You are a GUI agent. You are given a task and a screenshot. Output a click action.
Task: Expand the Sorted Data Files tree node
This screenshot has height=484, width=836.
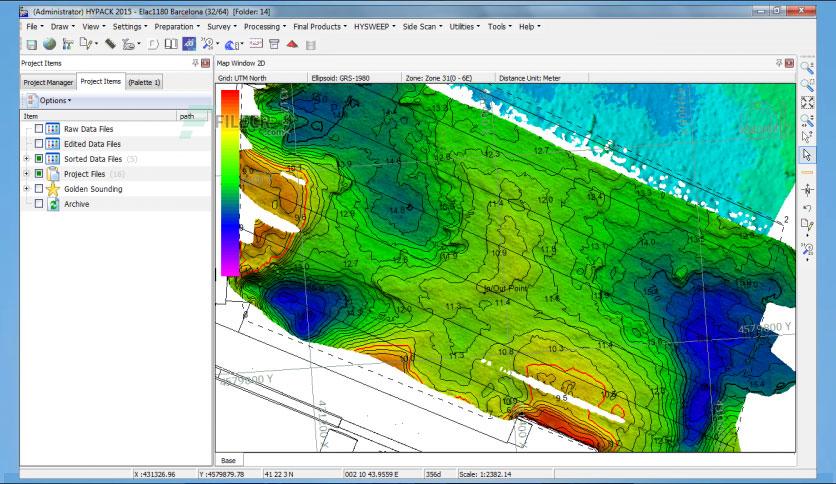[26, 158]
